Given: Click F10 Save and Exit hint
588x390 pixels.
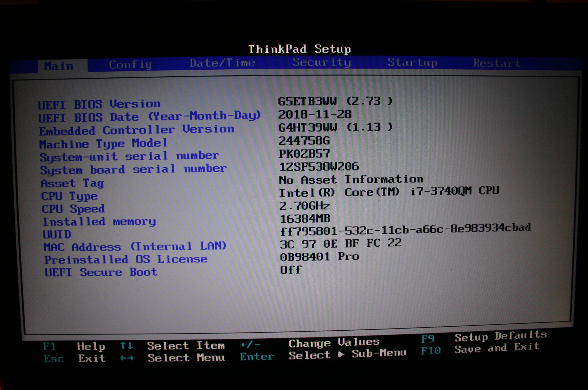Looking at the screenshot, I should tap(480, 349).
